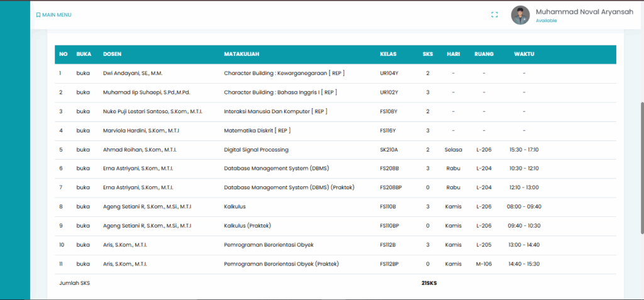The height and width of the screenshot is (300, 644).
Task: Select the Interaksi Manusia Dan Komputer course
Action: [275, 112]
